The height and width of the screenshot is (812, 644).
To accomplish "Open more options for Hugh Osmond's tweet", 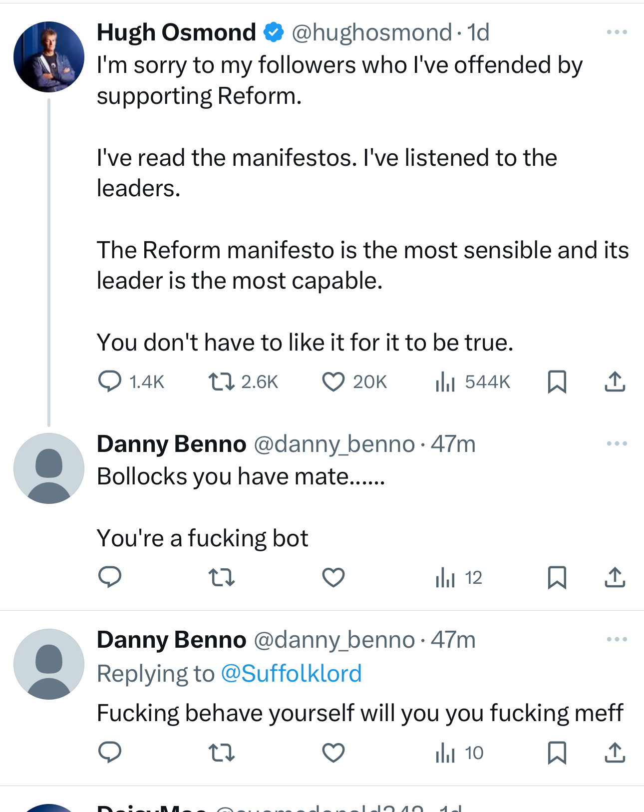I will pos(617,32).
